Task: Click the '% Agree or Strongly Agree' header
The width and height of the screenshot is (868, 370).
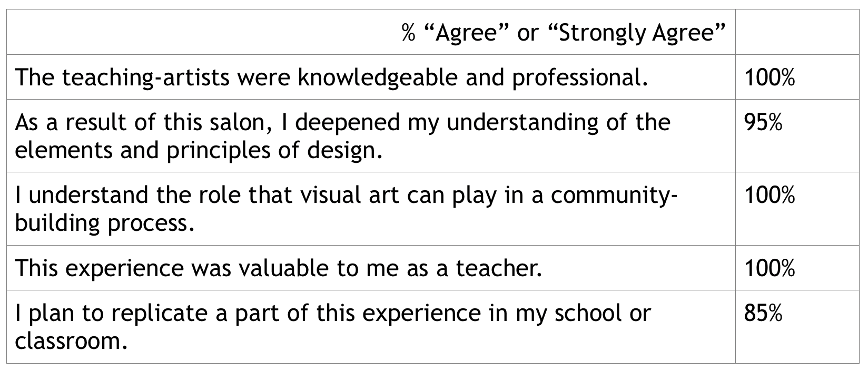Action: pyautogui.click(x=564, y=34)
